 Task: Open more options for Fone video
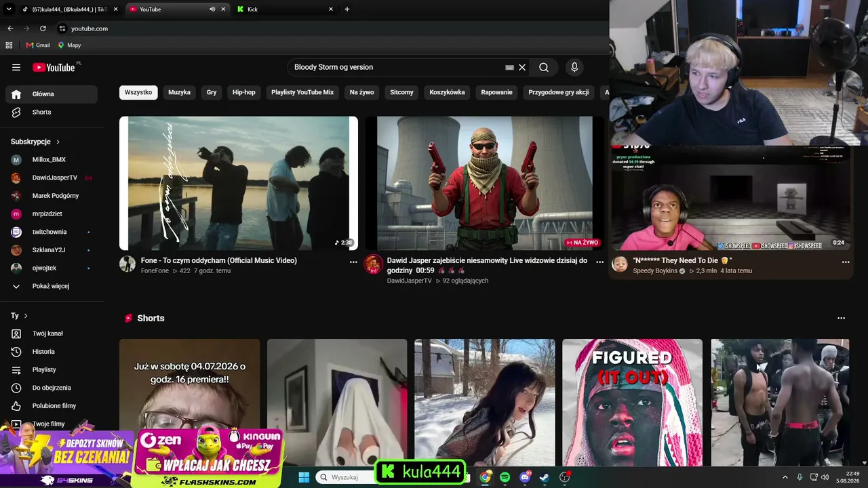click(x=353, y=262)
